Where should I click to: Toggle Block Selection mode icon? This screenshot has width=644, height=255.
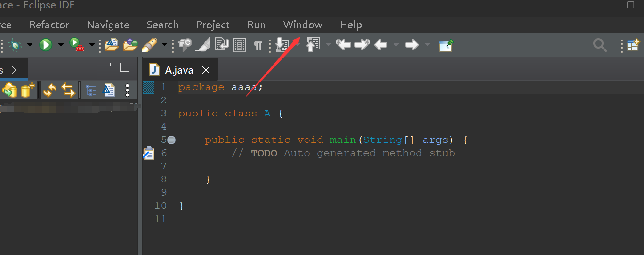pyautogui.click(x=240, y=45)
